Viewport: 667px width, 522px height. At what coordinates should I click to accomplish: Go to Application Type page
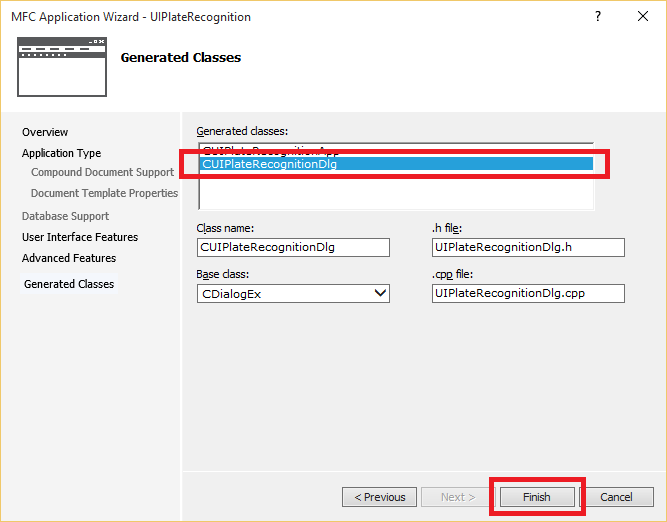[62, 153]
